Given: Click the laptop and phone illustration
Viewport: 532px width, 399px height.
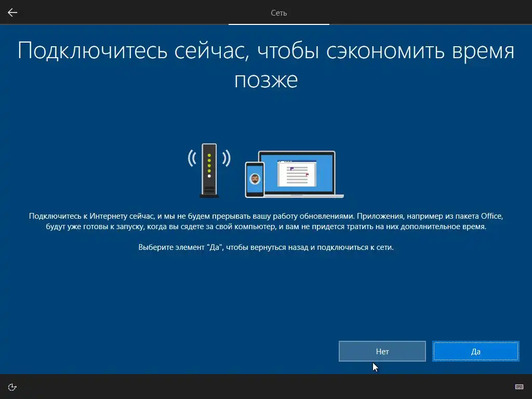Looking at the screenshot, I should coord(294,175).
